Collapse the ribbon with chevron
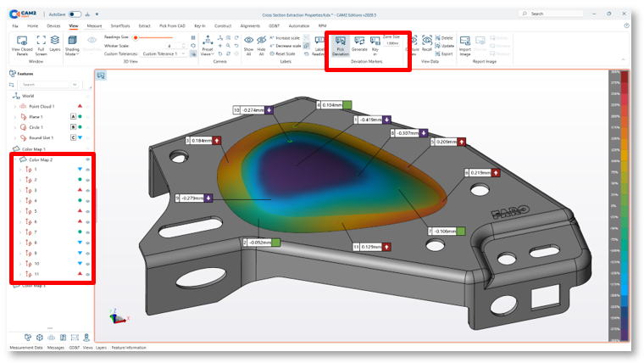 (623, 59)
